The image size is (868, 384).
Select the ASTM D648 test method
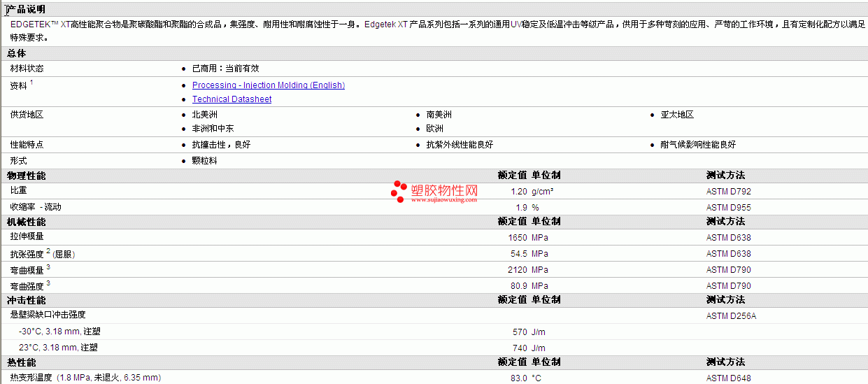pyautogui.click(x=729, y=378)
